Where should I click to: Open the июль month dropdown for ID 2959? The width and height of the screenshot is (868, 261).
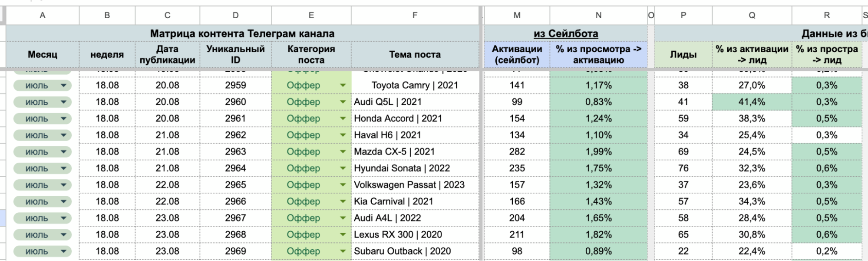(x=43, y=86)
